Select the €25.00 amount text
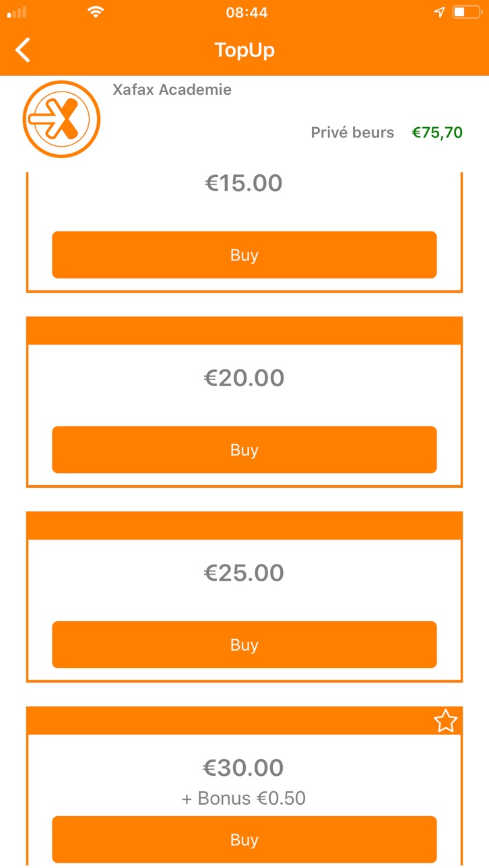Viewport: 489px width, 868px height. (x=244, y=573)
